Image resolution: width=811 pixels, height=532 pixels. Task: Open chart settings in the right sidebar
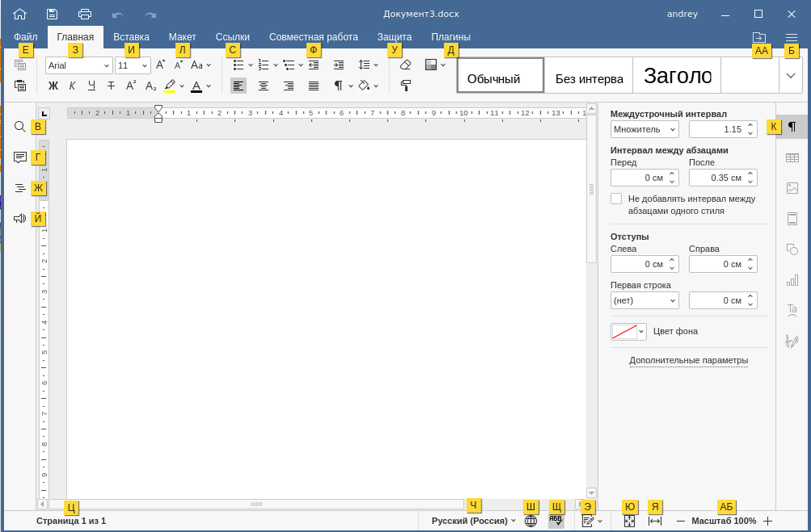pos(792,279)
